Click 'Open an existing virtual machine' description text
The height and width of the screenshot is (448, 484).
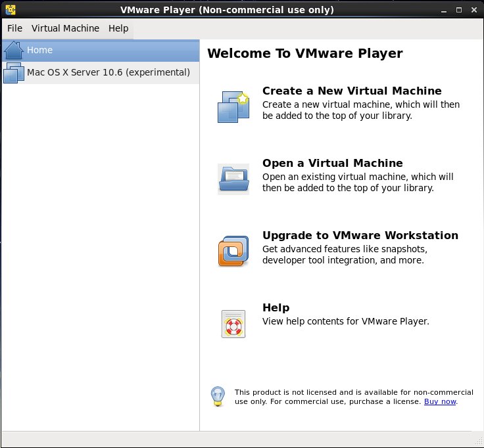tap(358, 182)
